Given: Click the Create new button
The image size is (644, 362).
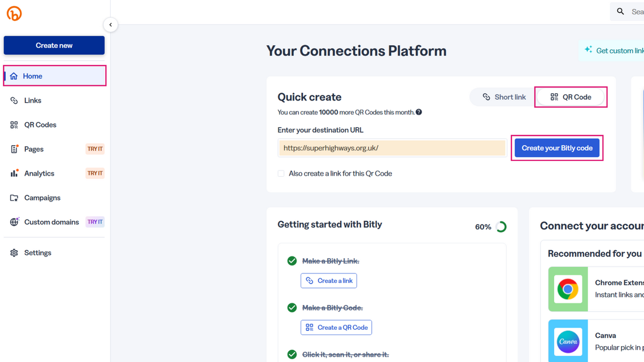Looking at the screenshot, I should [x=54, y=45].
